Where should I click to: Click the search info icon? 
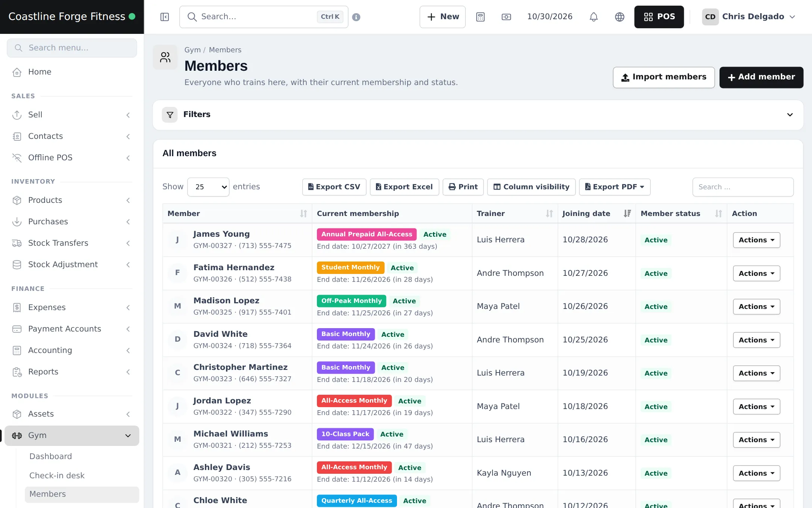pos(356,17)
